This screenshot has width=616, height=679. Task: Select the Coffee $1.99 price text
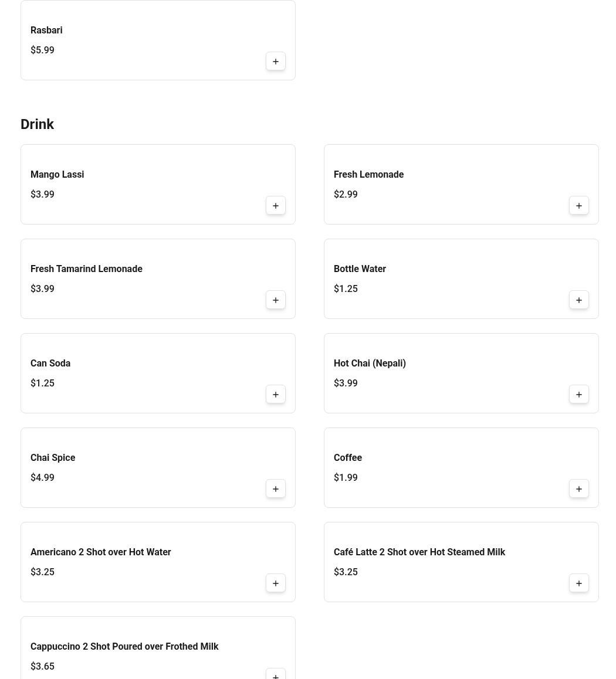click(346, 477)
